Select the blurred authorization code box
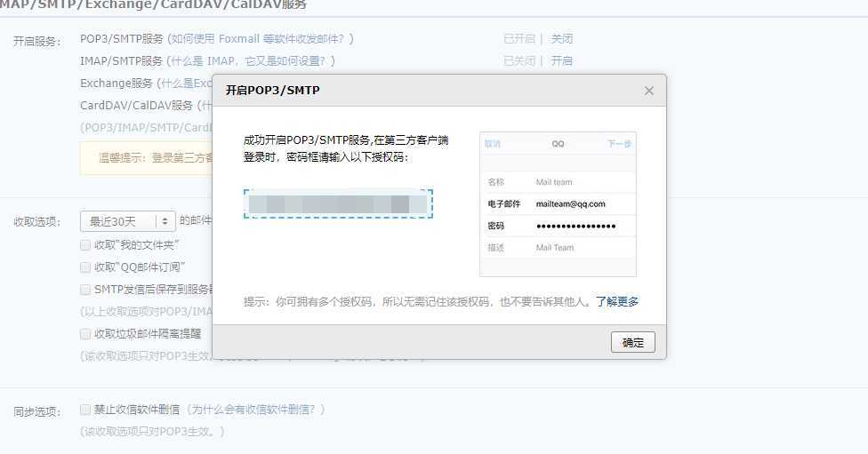 [x=338, y=204]
